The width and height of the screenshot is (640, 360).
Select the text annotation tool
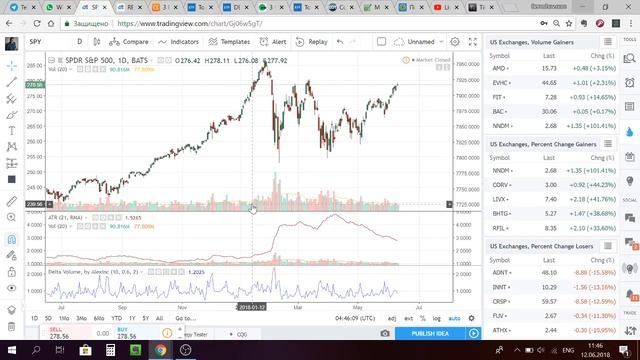[11, 131]
